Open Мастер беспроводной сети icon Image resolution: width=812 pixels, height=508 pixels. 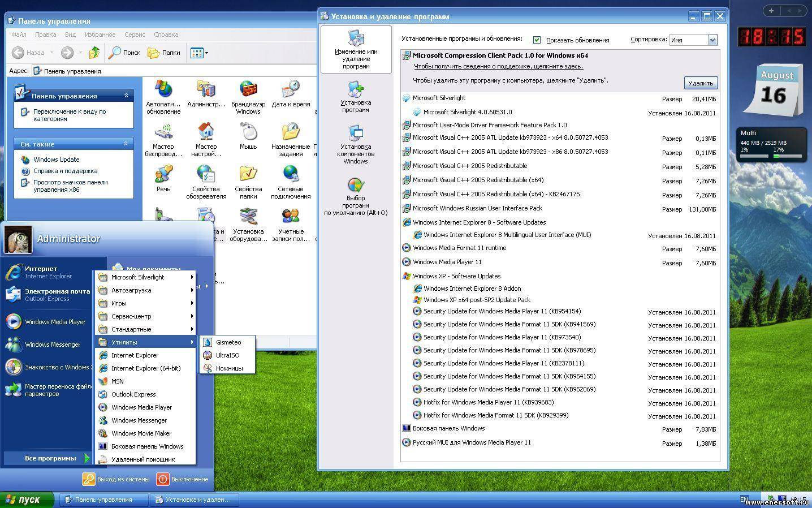click(x=163, y=139)
